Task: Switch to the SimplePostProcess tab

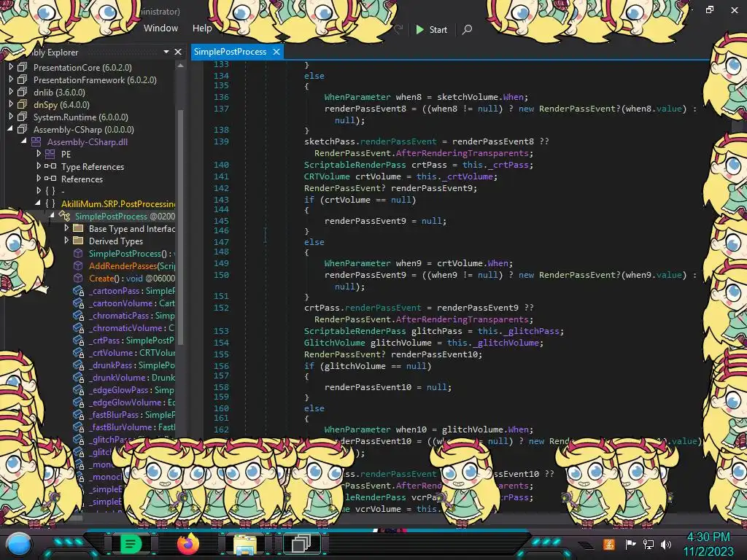Action: click(x=230, y=52)
